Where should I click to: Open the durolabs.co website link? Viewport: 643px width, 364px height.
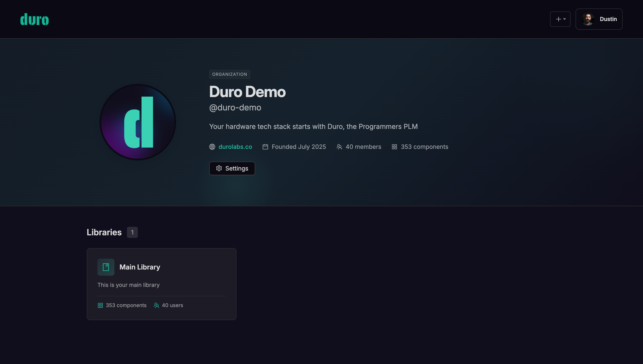[235, 147]
